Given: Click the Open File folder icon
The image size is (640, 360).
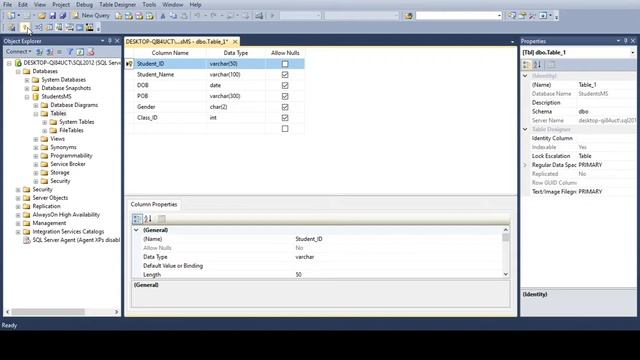Looking at the screenshot, I should 42,16.
